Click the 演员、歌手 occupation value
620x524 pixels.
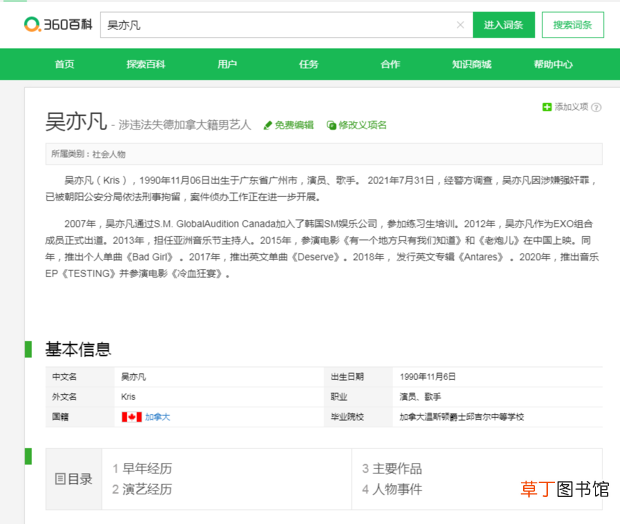(420, 397)
